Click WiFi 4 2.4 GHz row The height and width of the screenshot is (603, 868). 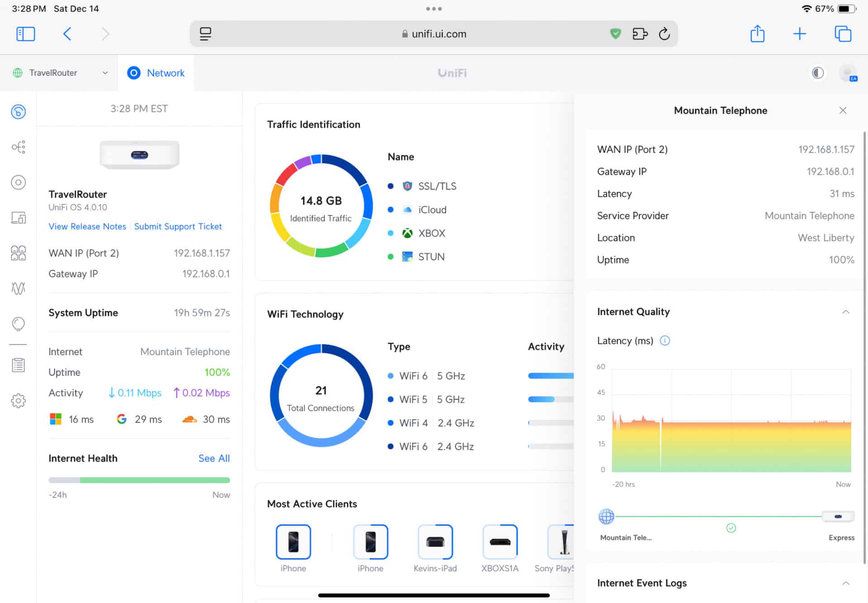click(481, 423)
